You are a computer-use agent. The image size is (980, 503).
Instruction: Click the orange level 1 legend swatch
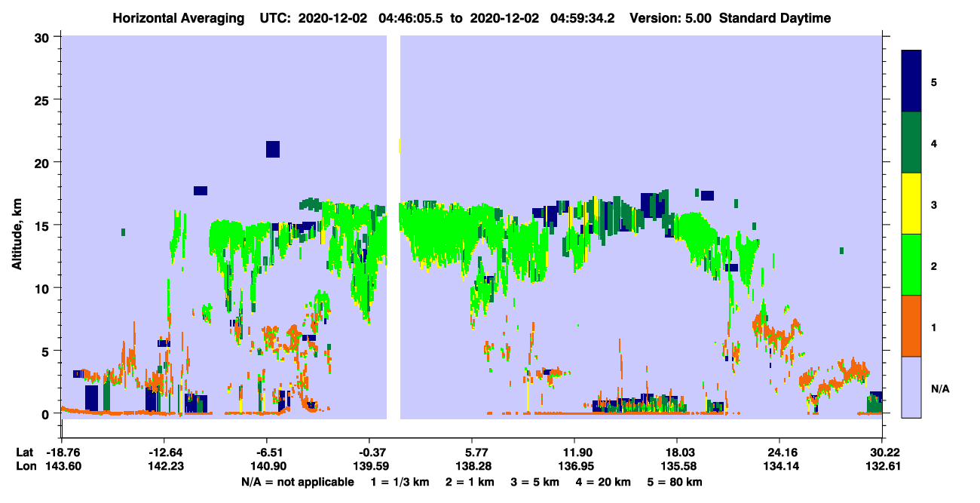pos(911,325)
